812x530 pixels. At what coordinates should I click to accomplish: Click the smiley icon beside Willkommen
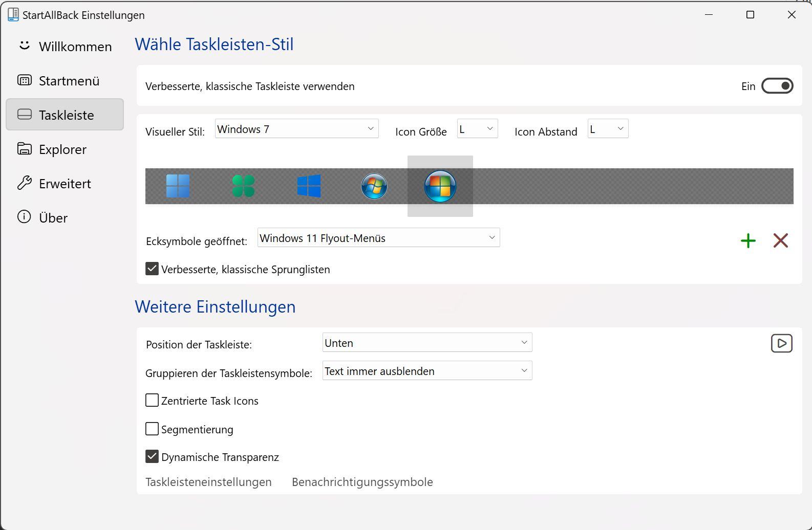point(24,46)
